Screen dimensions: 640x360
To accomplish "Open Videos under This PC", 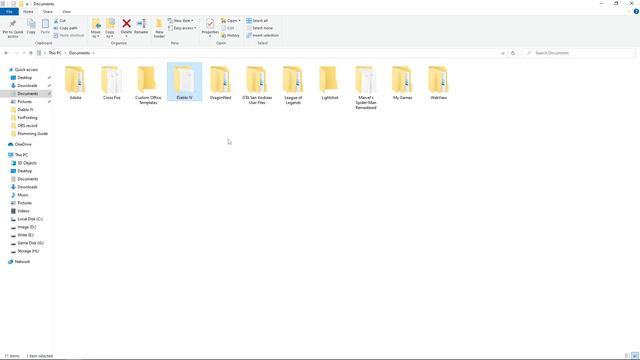I will [x=23, y=211].
